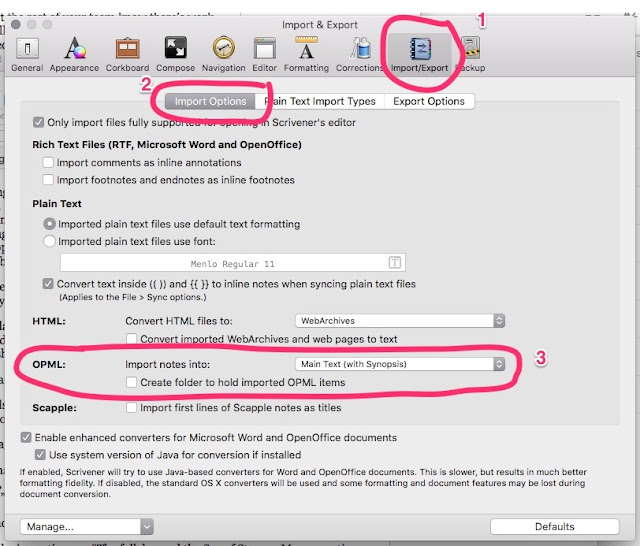Enable 'Import comments as inline annotations'
Screen dimensions: 640x546
click(48, 162)
